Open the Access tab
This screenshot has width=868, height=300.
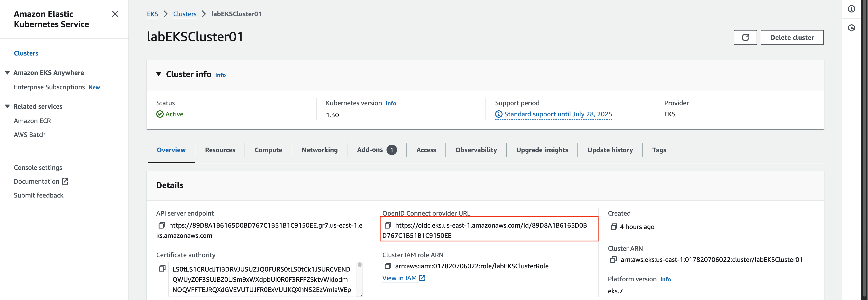426,150
